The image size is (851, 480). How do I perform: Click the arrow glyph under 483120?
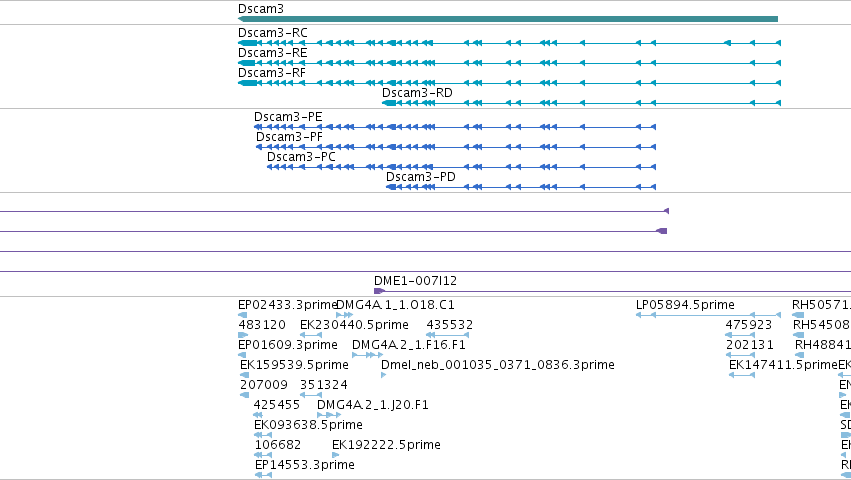click(243, 335)
